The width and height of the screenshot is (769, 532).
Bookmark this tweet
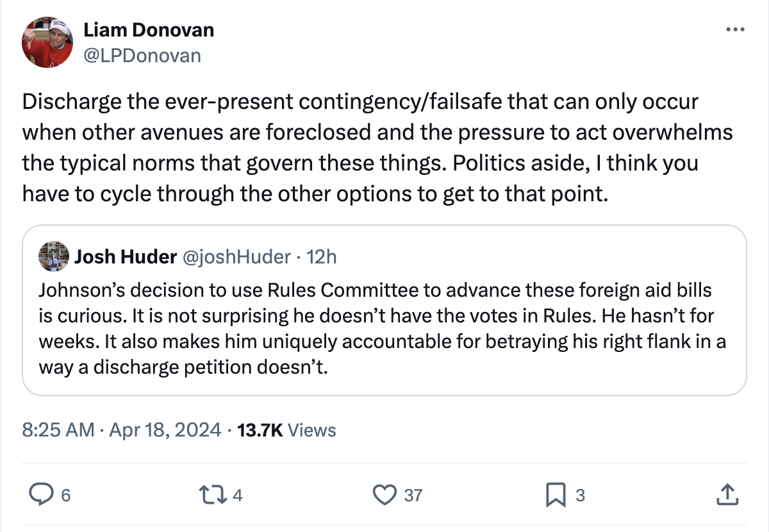(x=555, y=494)
